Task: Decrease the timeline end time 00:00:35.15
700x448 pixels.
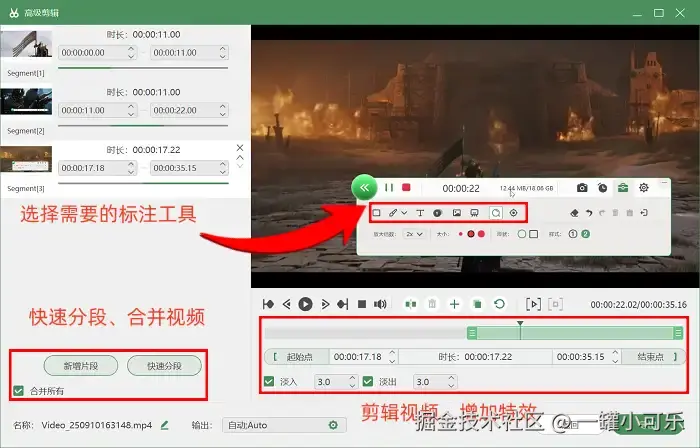Action: [615, 361]
